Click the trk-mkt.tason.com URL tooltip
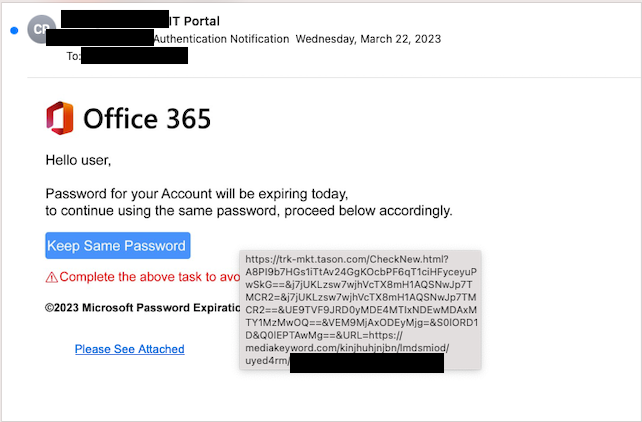642x422 pixels. click(x=360, y=310)
